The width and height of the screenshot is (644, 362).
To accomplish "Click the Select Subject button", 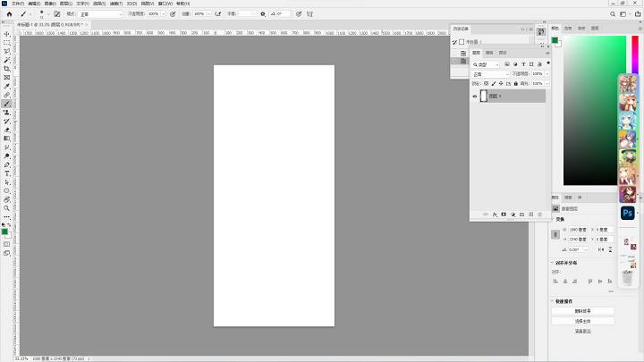I will (x=583, y=321).
